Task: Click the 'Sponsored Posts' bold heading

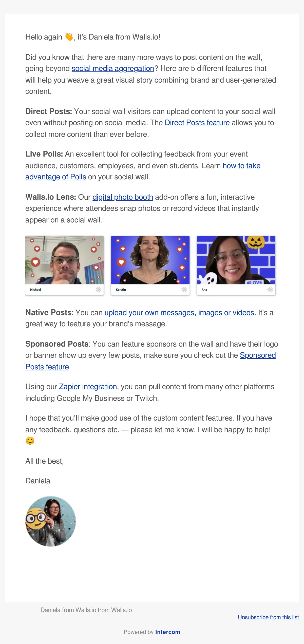Action: pos(57,344)
